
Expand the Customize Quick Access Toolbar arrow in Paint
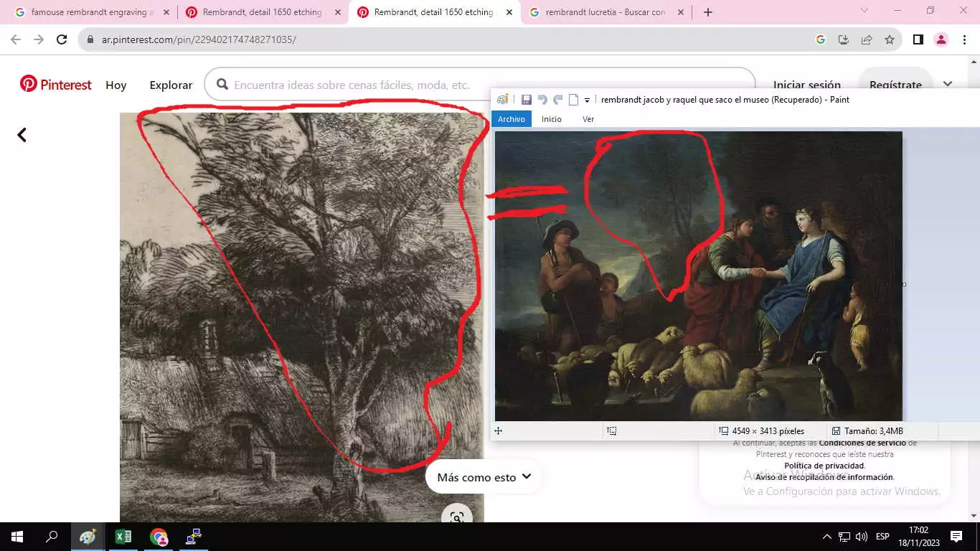point(587,100)
